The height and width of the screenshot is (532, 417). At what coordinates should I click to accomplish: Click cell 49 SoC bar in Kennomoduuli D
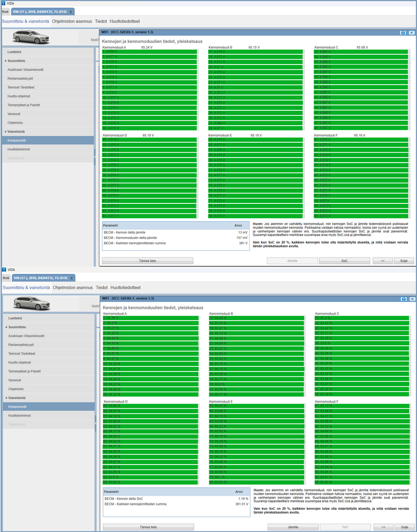(x=151, y=406)
